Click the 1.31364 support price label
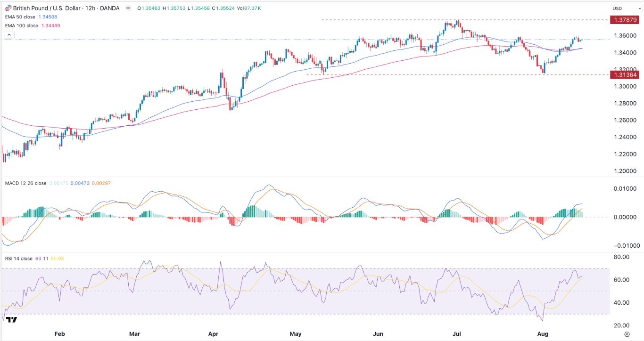 pos(624,74)
